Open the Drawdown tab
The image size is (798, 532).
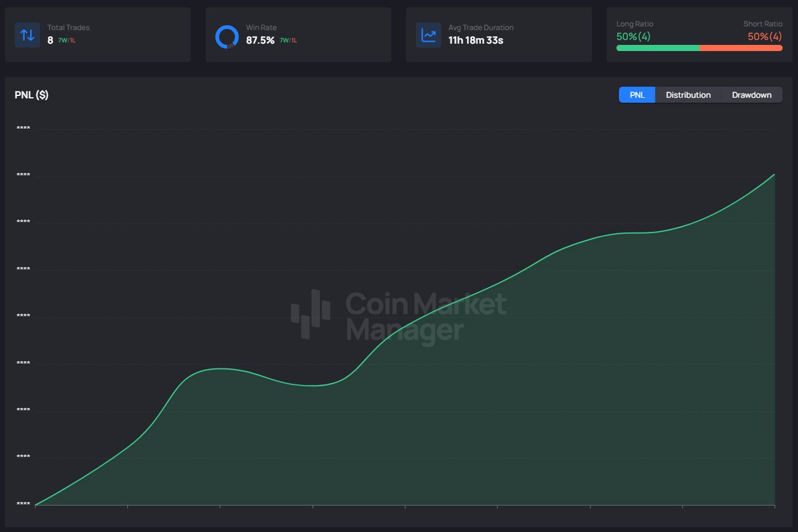[x=751, y=95]
